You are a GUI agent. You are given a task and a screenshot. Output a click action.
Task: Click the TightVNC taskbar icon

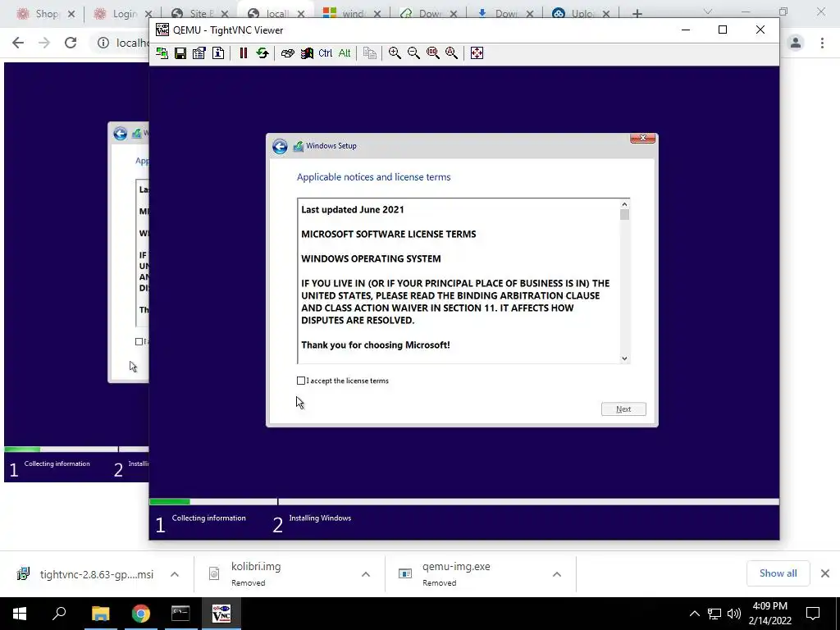point(221,614)
